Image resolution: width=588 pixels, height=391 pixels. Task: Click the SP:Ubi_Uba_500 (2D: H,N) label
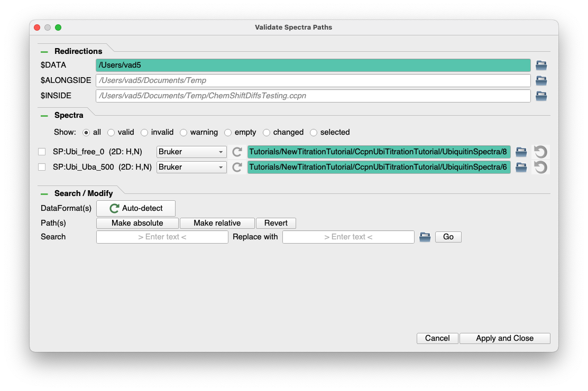tap(103, 167)
